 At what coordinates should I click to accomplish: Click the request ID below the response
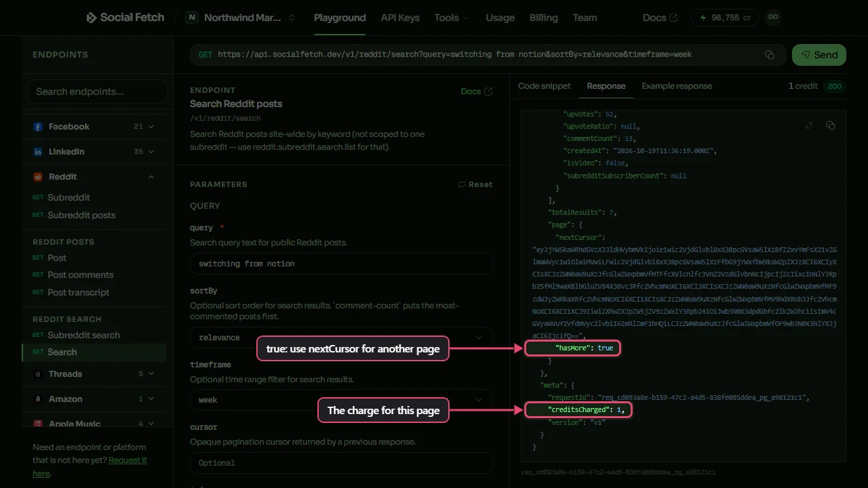tap(618, 472)
